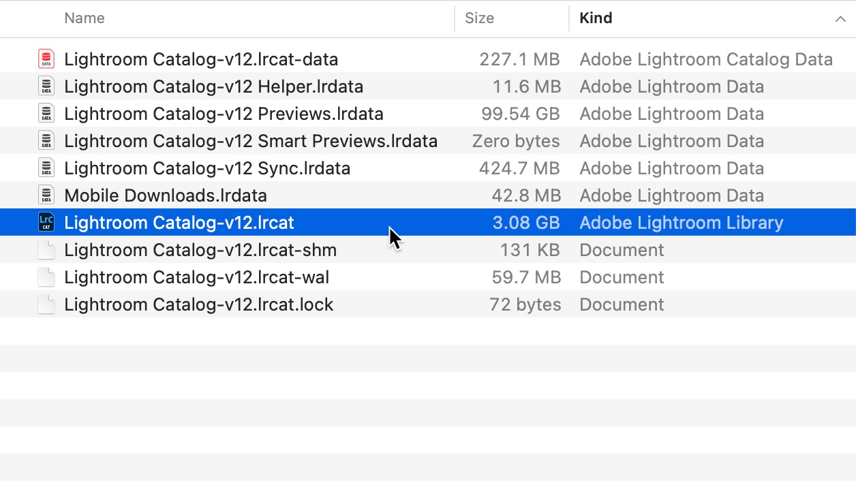Click the Mobile Downloads.lrdata file icon
This screenshot has width=856, height=504.
(46, 195)
